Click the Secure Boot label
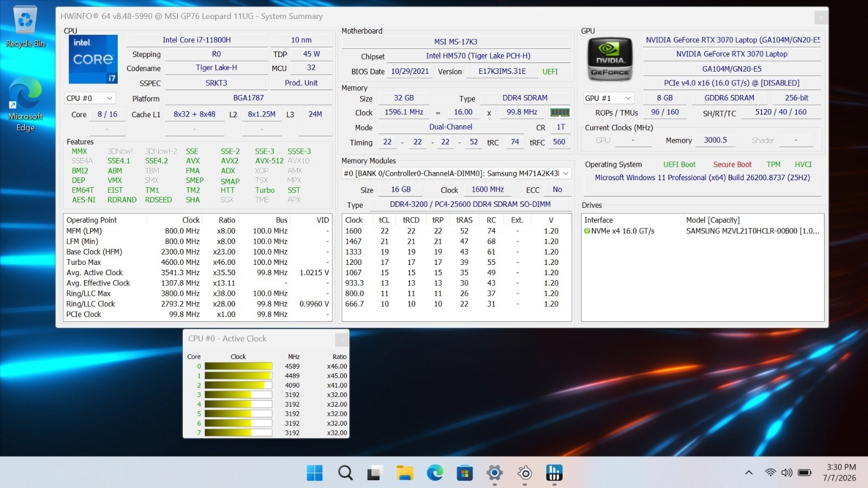This screenshot has height=488, width=868. (x=732, y=164)
